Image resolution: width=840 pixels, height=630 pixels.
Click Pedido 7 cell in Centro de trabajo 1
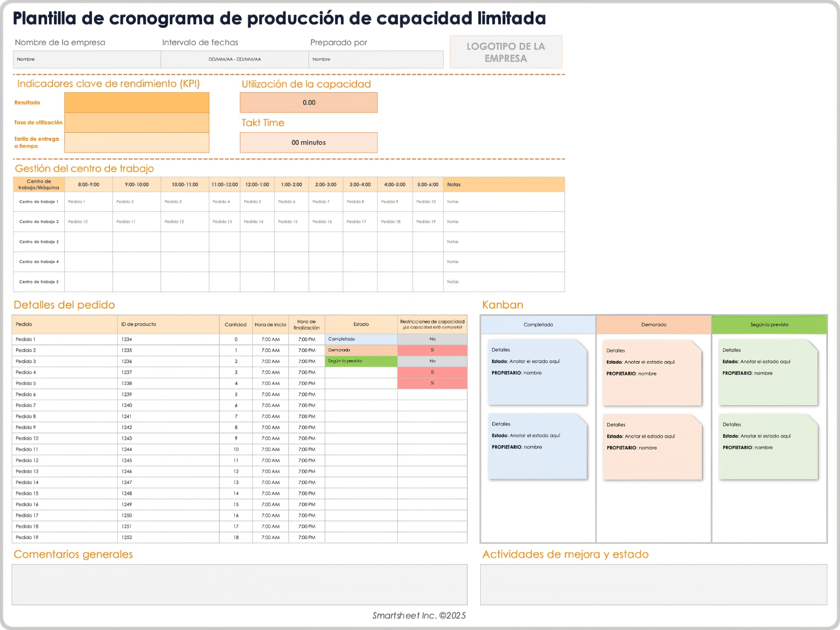[325, 202]
